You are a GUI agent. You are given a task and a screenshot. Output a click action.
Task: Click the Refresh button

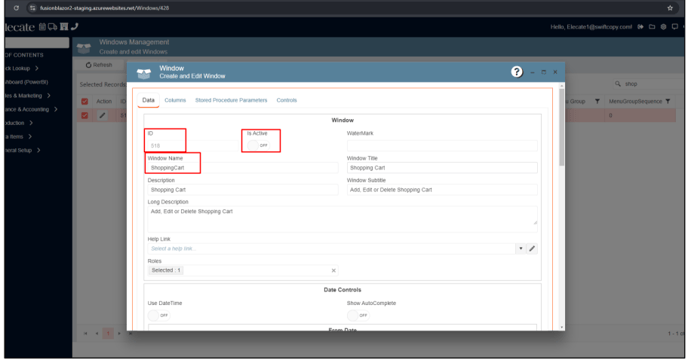99,65
